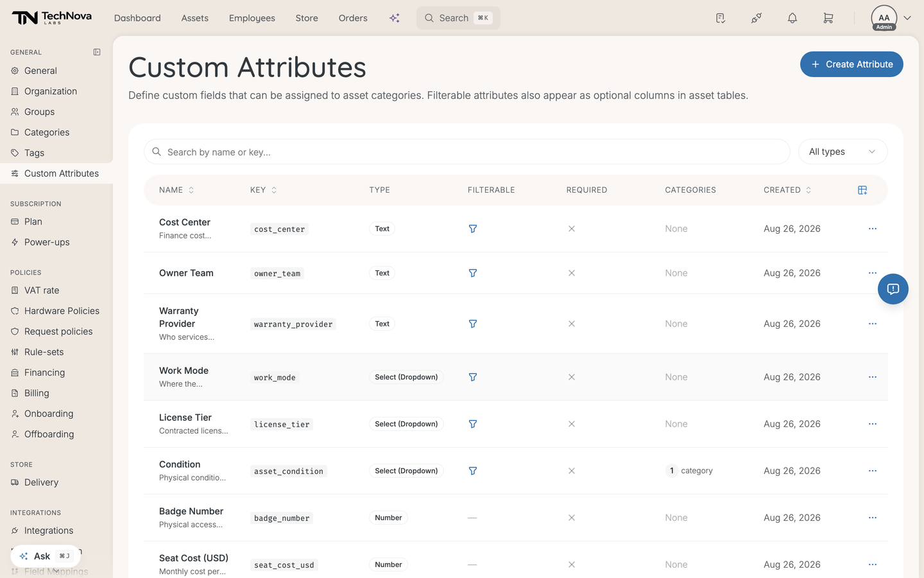
Task: Sort the table by Key
Action: click(264, 190)
